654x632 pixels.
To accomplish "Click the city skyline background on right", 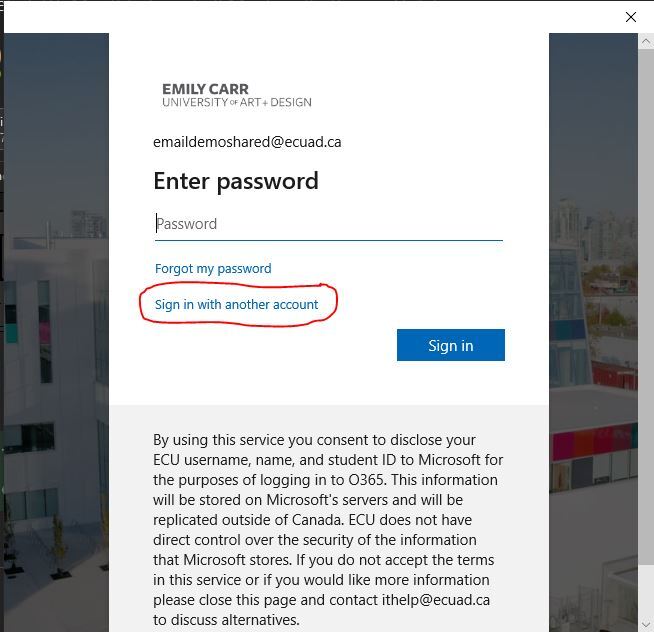I will coord(593,332).
